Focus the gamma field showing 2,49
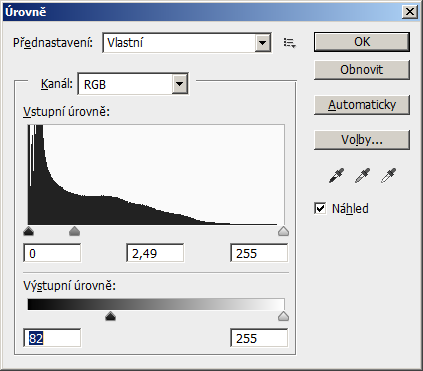Image resolution: width=423 pixels, height=371 pixels. [155, 253]
